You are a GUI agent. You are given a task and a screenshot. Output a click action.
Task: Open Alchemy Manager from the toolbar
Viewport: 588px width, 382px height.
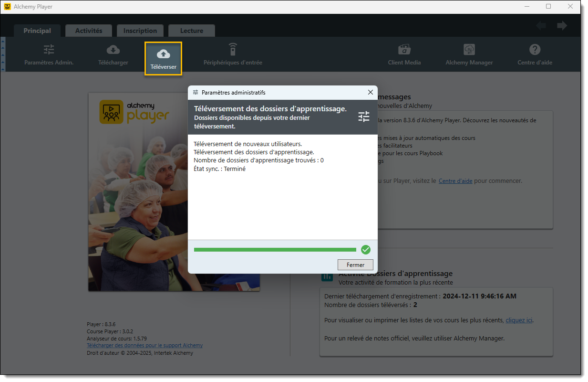469,50
